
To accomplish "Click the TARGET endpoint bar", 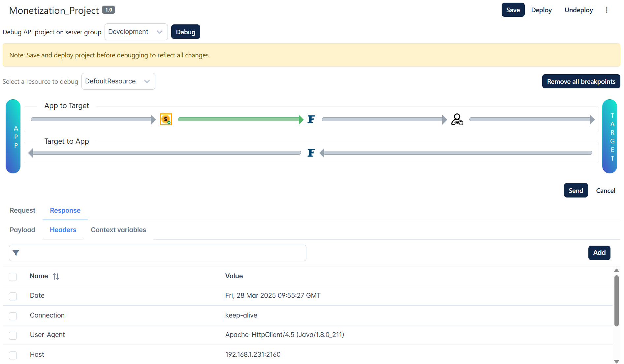I will pyautogui.click(x=609, y=136).
